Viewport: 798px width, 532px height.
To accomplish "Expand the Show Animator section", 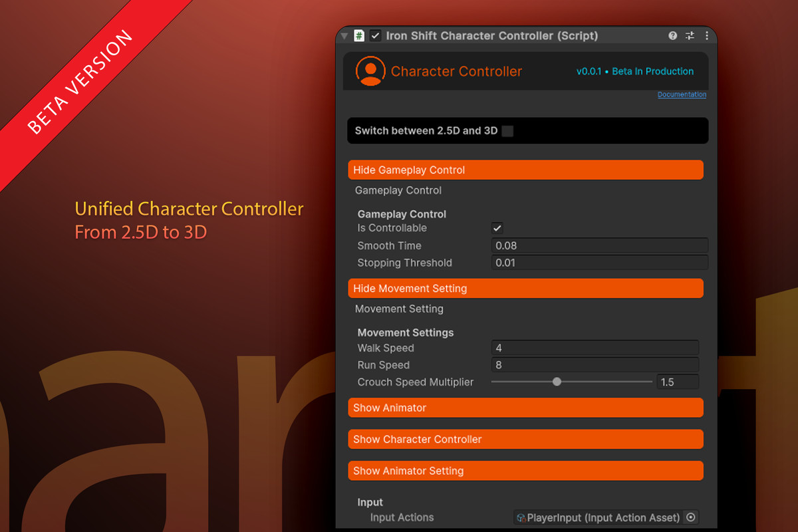I will point(525,408).
